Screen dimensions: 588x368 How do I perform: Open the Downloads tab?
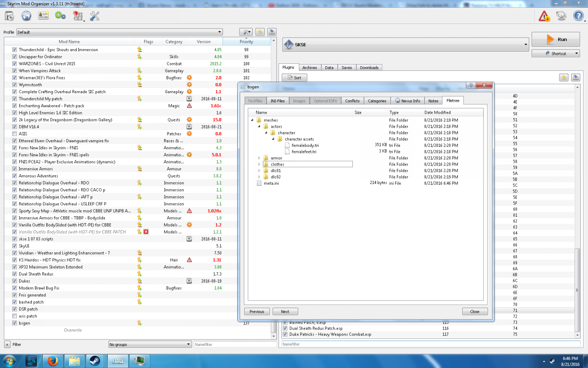click(369, 67)
